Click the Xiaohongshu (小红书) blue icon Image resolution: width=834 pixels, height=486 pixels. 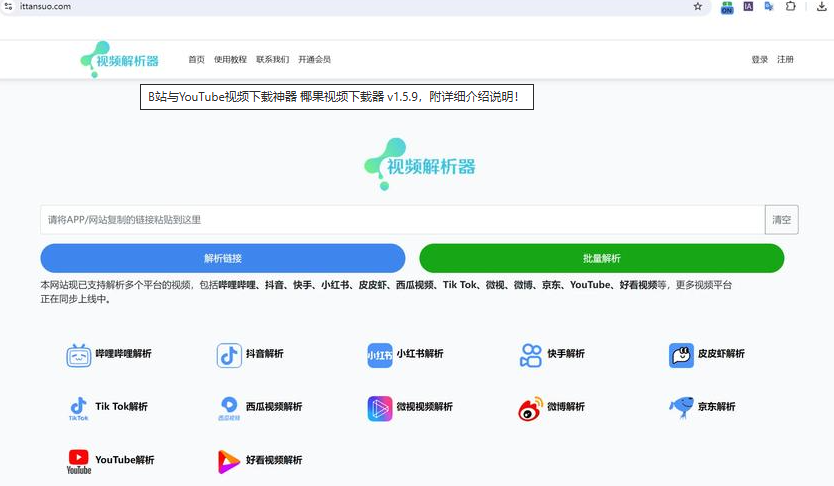(x=380, y=355)
